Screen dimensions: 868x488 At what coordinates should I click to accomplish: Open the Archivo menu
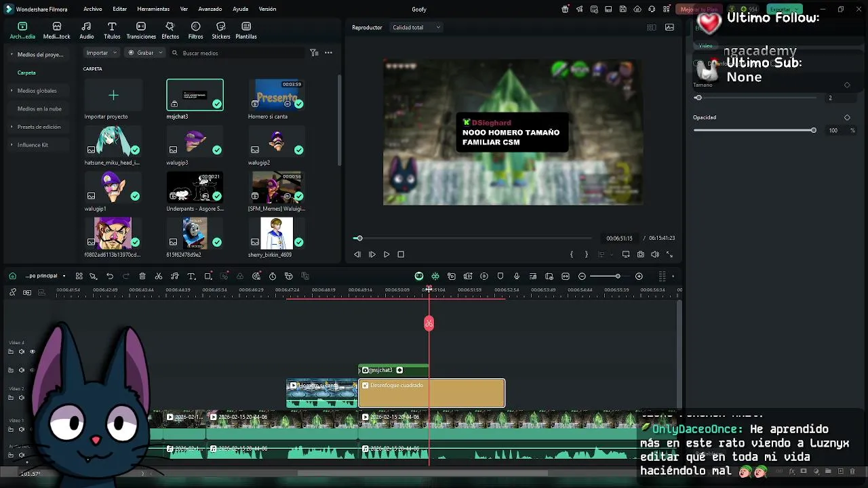93,9
